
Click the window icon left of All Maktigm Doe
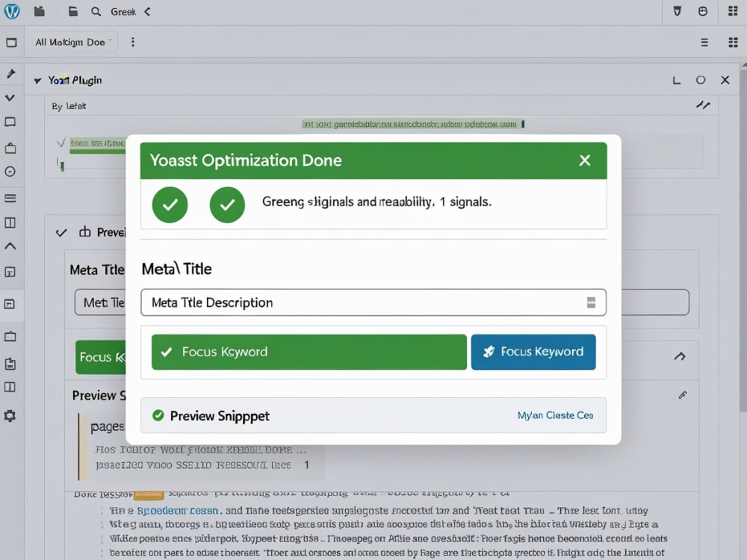[11, 43]
